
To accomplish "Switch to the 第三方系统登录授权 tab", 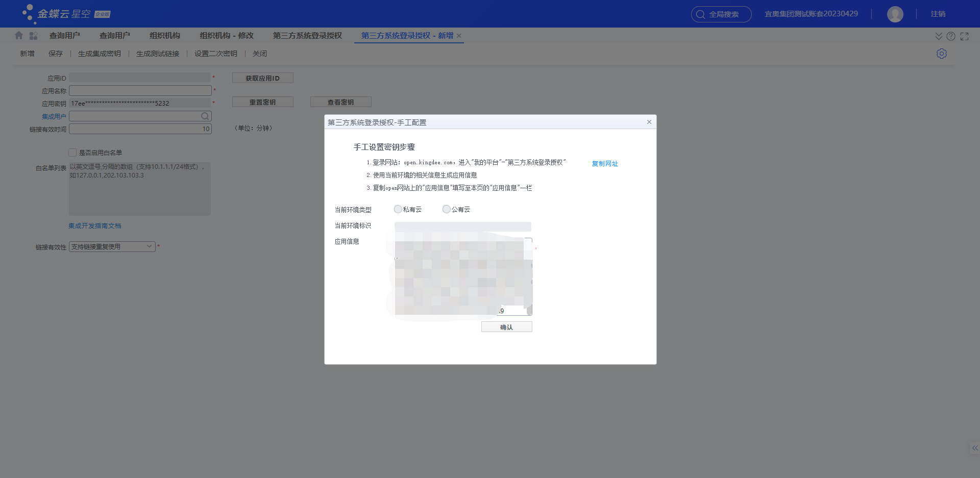I will pos(307,36).
